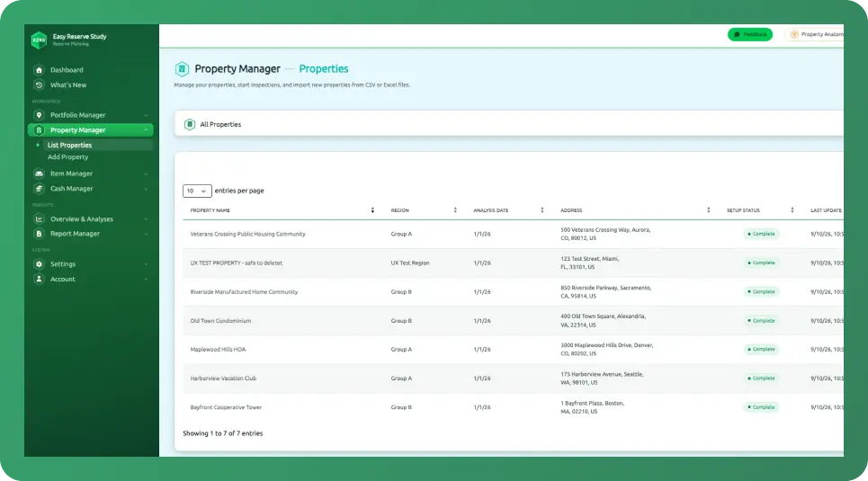Image resolution: width=868 pixels, height=481 pixels.
Task: Click Complete badge for UX TEST PROPERTY
Action: click(x=761, y=263)
